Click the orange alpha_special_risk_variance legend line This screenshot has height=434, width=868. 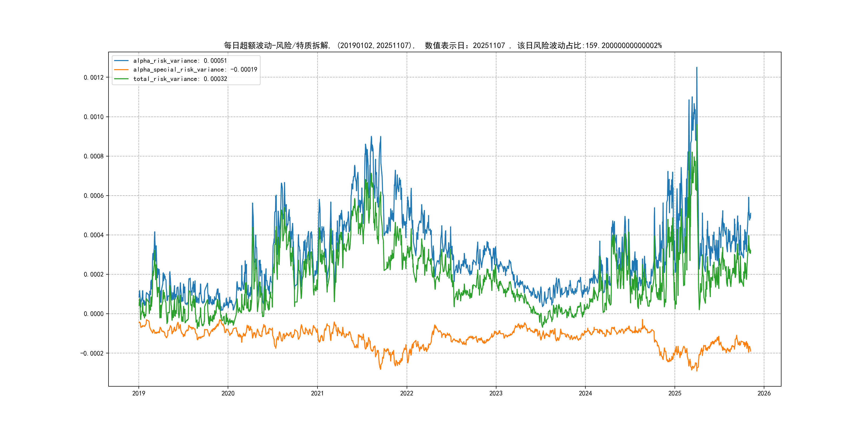coord(121,70)
